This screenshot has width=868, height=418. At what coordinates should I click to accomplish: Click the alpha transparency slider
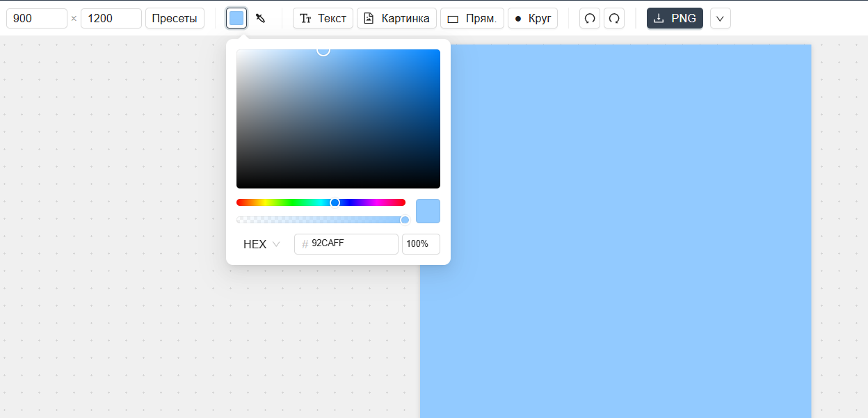(x=321, y=220)
